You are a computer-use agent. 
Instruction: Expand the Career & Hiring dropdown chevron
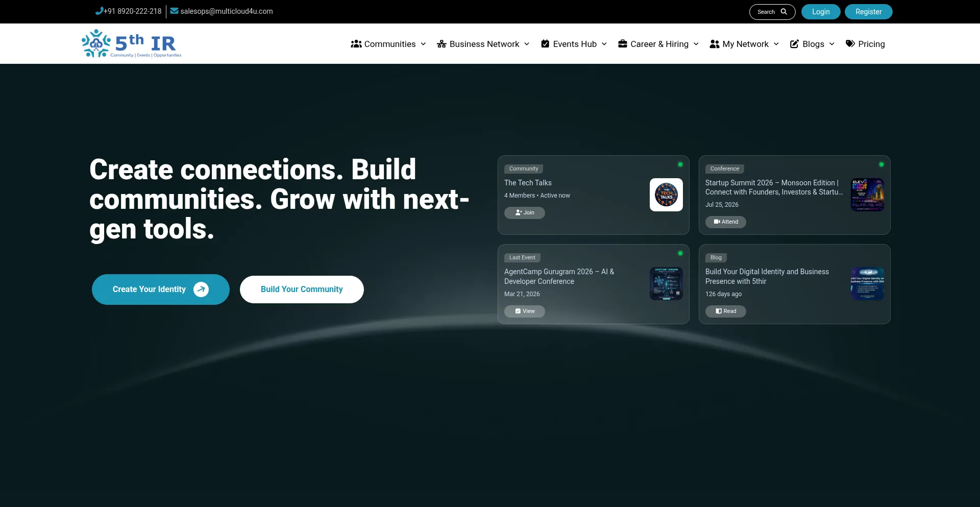(696, 44)
